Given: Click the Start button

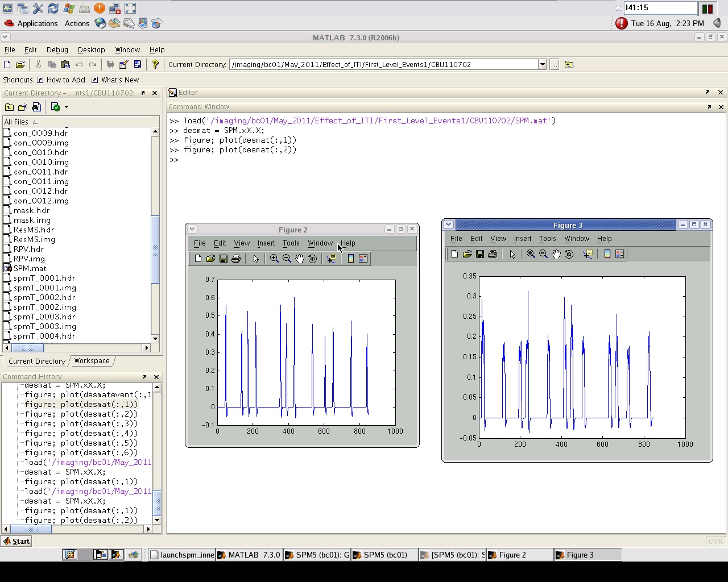Looking at the screenshot, I should [x=16, y=541].
